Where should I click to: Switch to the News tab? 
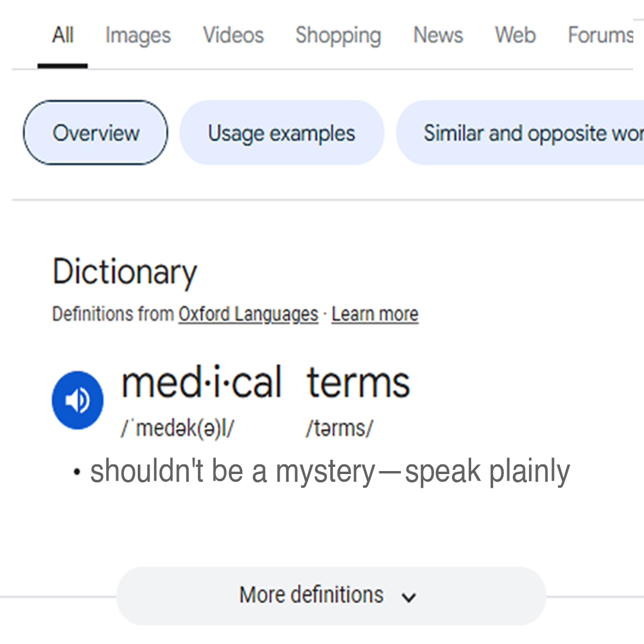438,35
